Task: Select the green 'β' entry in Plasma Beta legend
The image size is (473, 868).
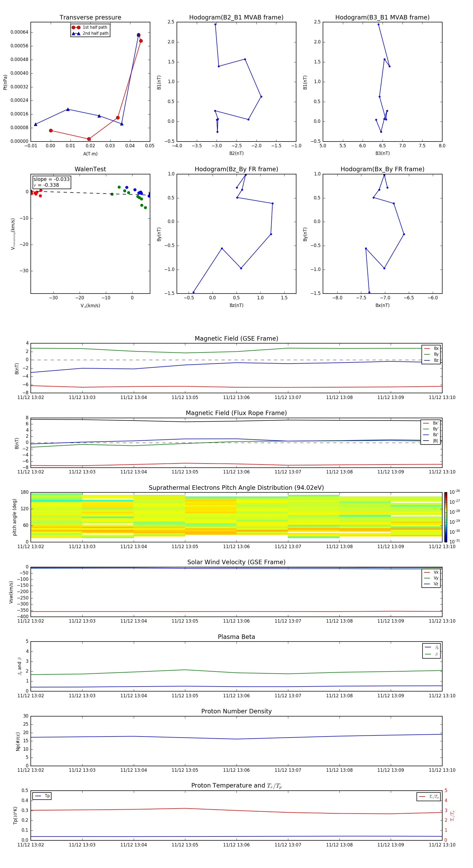Action: [x=431, y=654]
